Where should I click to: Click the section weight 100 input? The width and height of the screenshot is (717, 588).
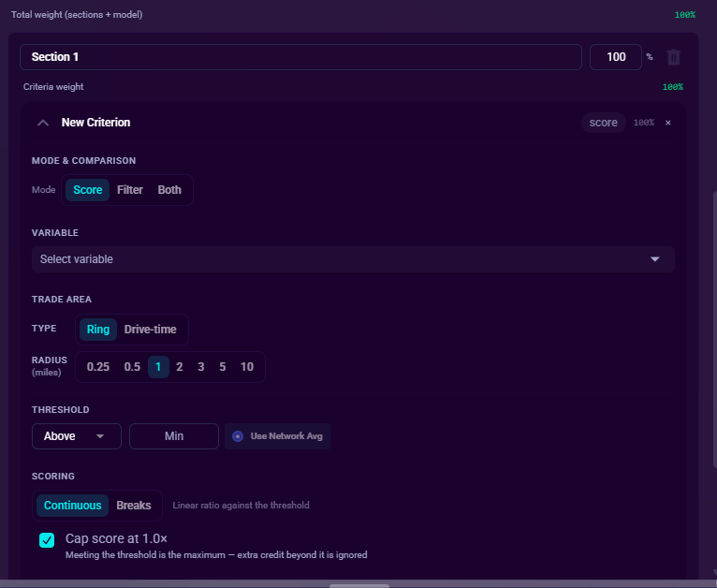click(616, 57)
